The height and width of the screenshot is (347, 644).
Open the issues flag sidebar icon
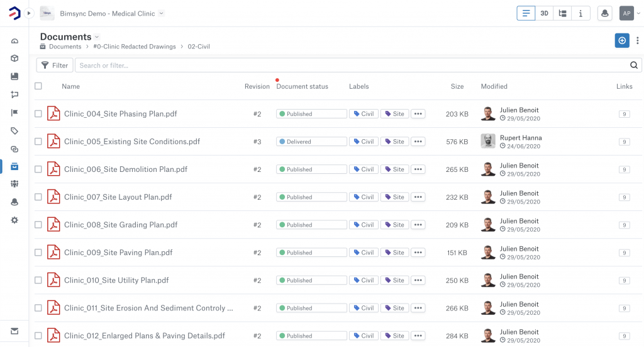coord(14,113)
